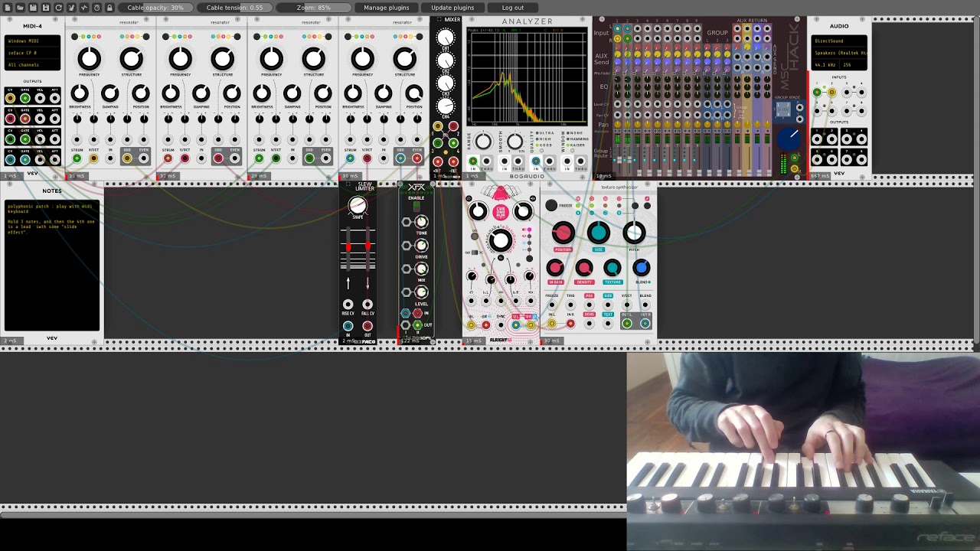The height and width of the screenshot is (551, 980).
Task: Click first resonator's DAMPING knob
Action: pos(109,93)
